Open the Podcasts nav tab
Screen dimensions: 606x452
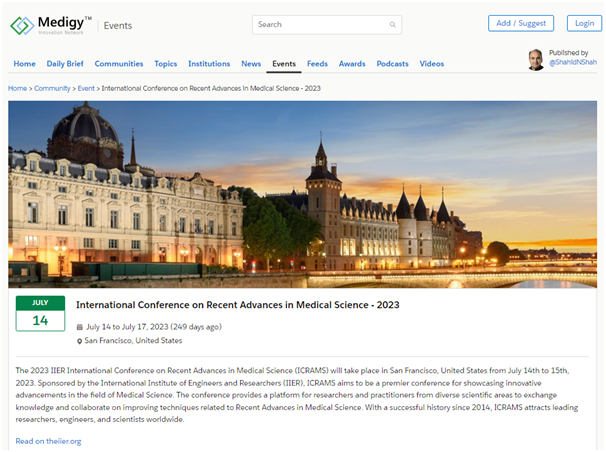[392, 64]
